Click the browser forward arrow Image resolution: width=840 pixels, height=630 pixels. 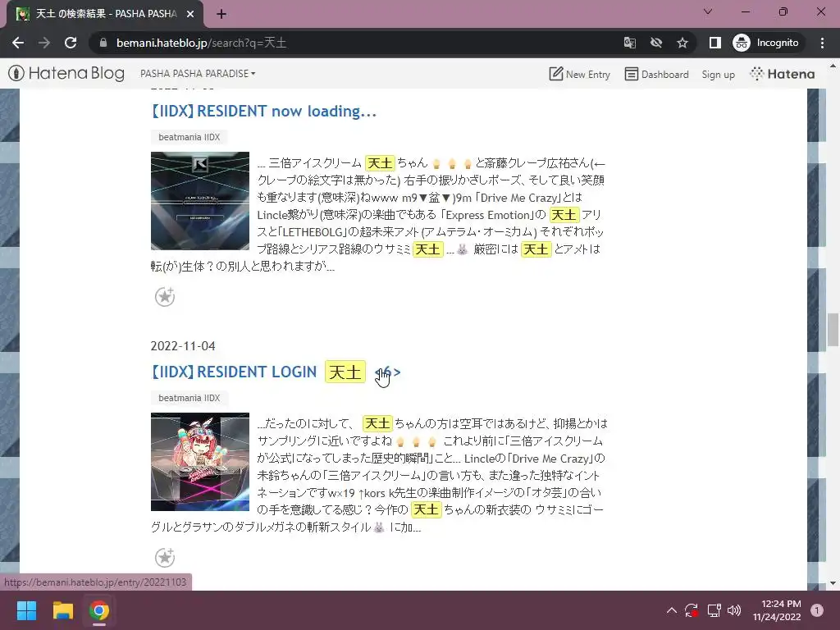coord(44,43)
